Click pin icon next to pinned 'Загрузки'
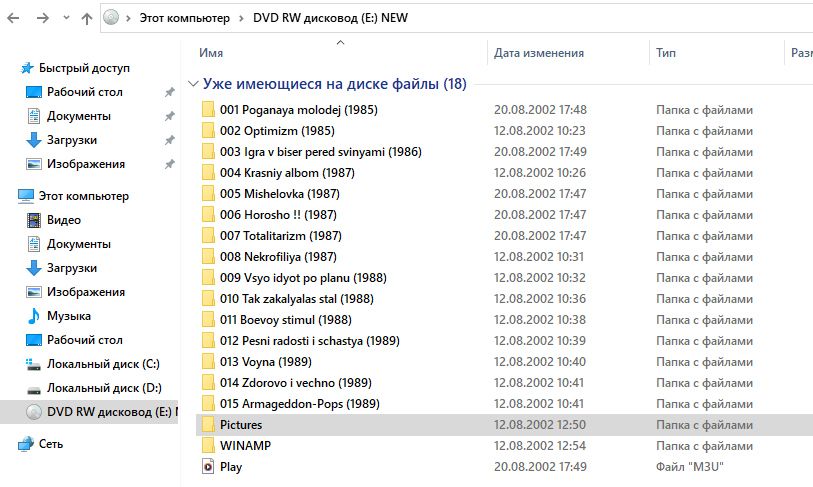 (170, 140)
